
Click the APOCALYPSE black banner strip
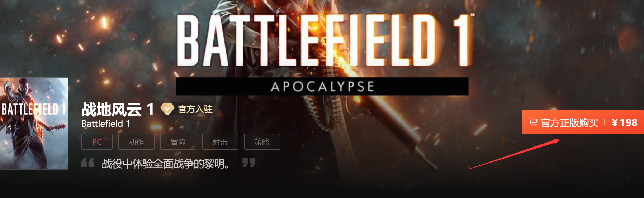322,86
